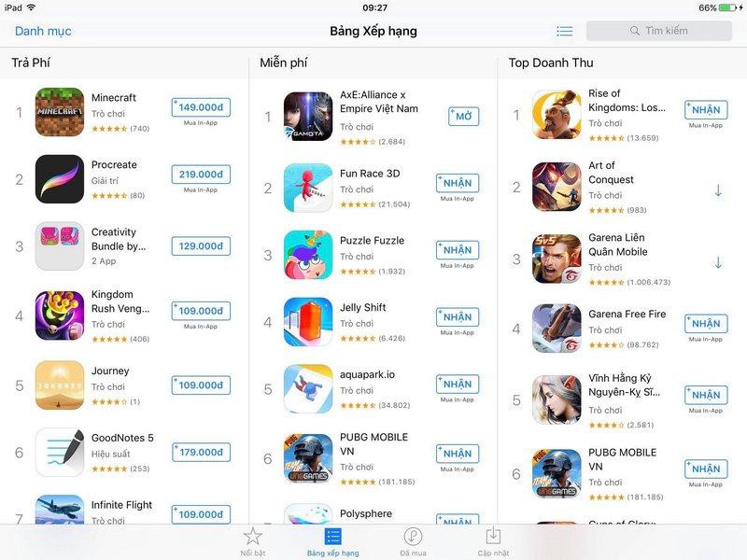
Task: Tap the Jelly Shift app icon
Action: click(x=308, y=322)
